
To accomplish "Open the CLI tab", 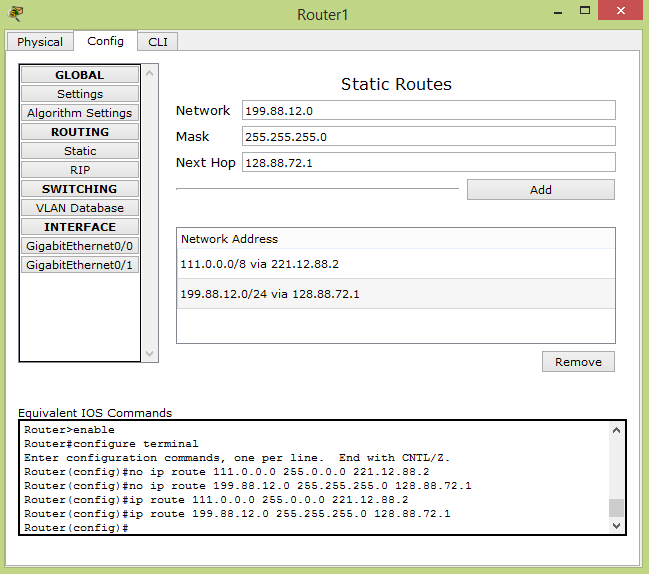I will tap(158, 42).
